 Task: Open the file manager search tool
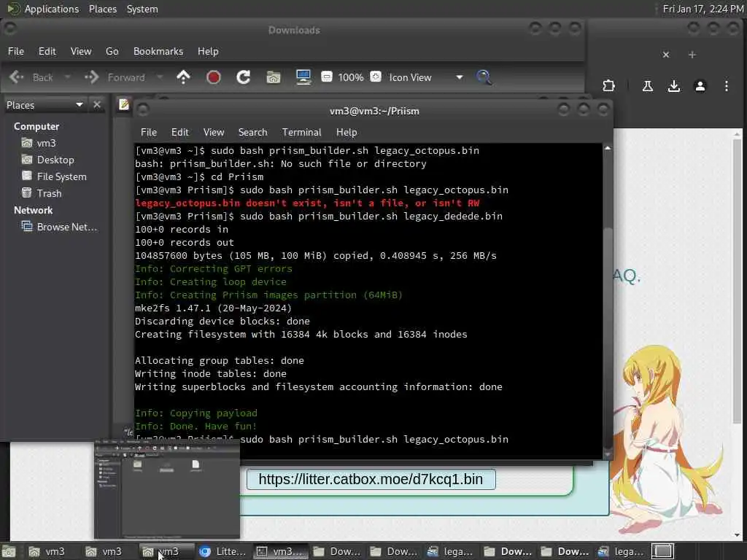click(x=484, y=77)
